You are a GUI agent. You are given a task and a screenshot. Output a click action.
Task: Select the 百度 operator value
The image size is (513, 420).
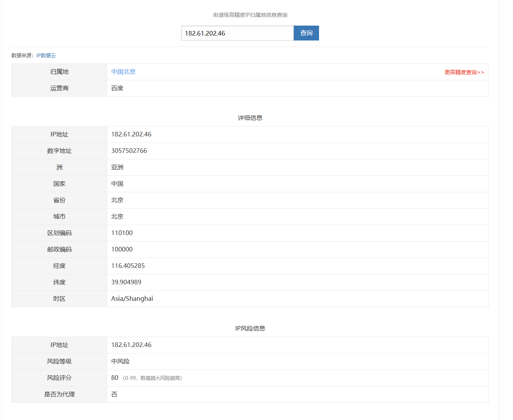(x=117, y=88)
